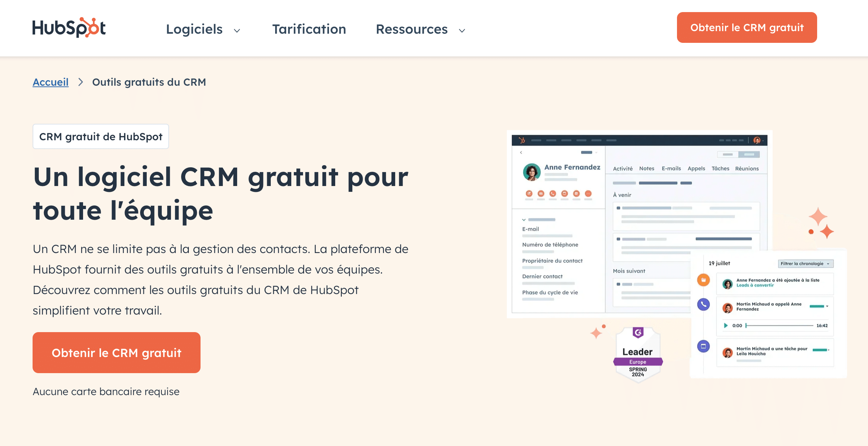868x446 pixels.
Task: Click the Phase du cycle de vie label
Action: (550, 292)
